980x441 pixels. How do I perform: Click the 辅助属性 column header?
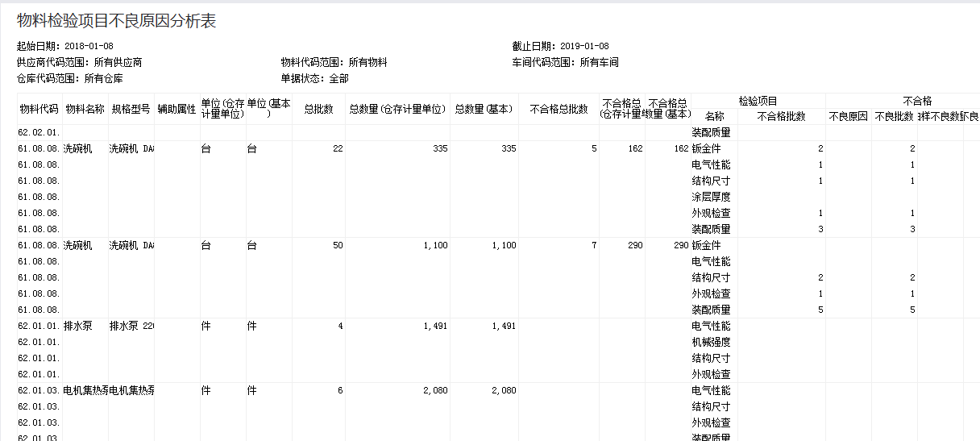coord(177,109)
